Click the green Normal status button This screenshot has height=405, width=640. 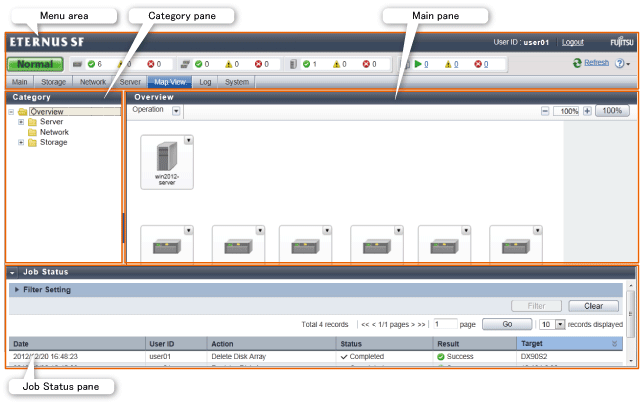point(35,64)
